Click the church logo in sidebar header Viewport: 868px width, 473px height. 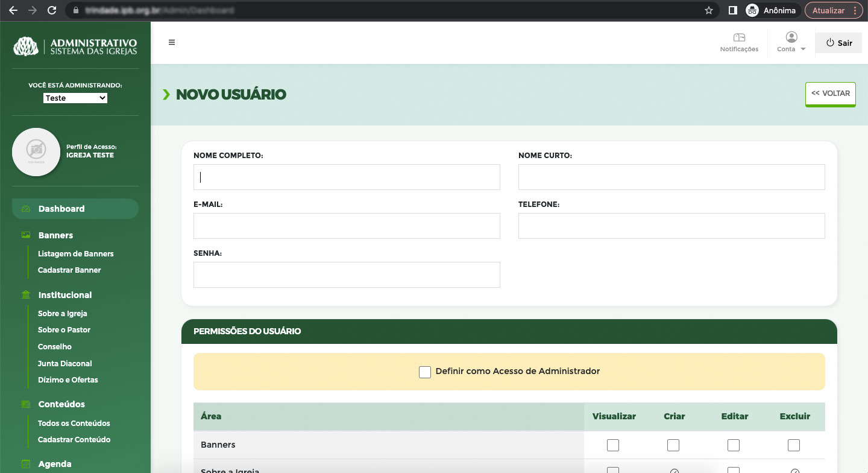point(26,46)
